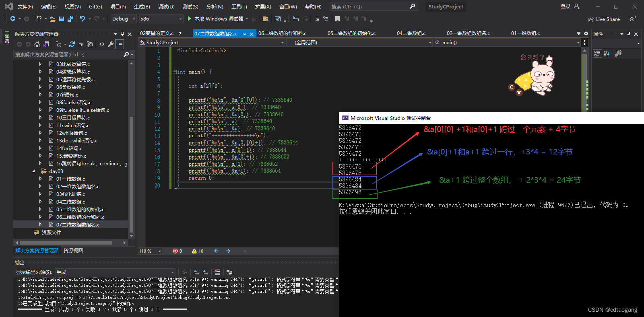Click the Solution Explorer vertical scrollbar
The height and width of the screenshot is (317, 644).
(x=131, y=175)
